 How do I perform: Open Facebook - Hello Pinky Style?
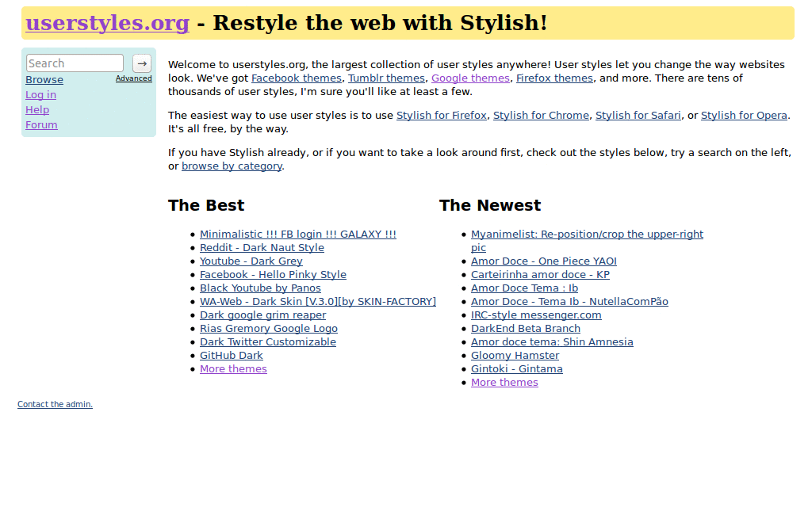point(273,275)
